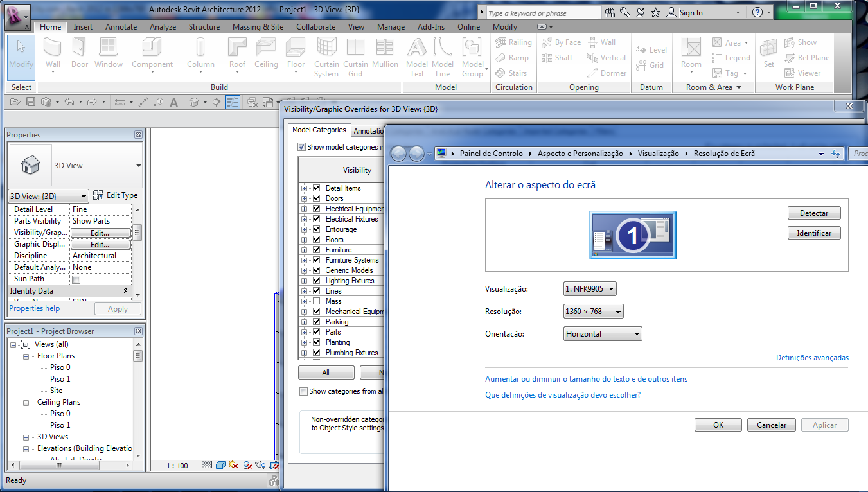Click the Room tool icon

(x=691, y=47)
